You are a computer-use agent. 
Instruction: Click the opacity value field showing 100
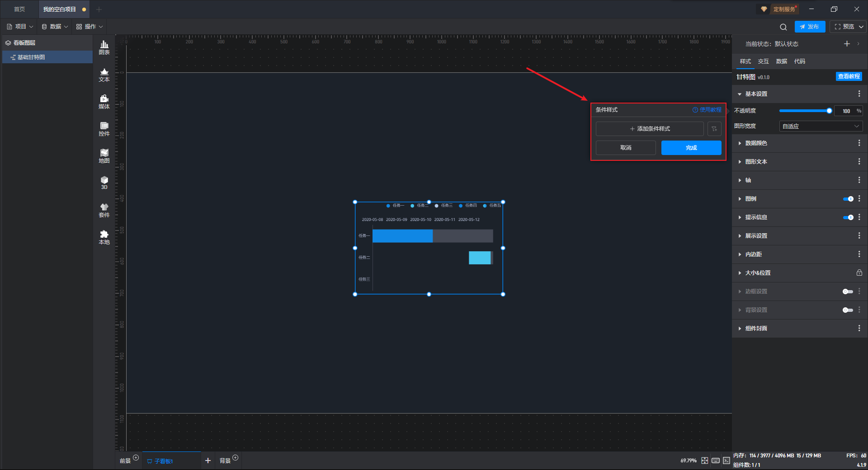tap(846, 111)
